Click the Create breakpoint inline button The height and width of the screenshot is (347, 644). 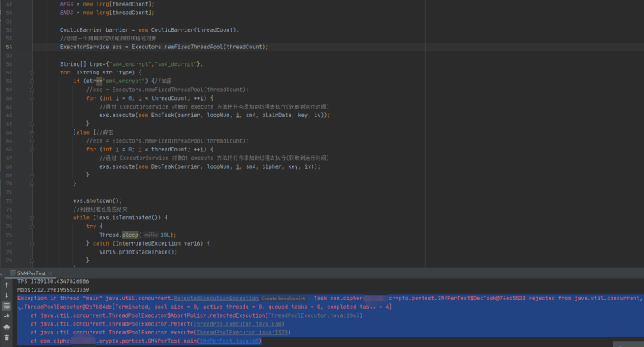tap(283, 299)
